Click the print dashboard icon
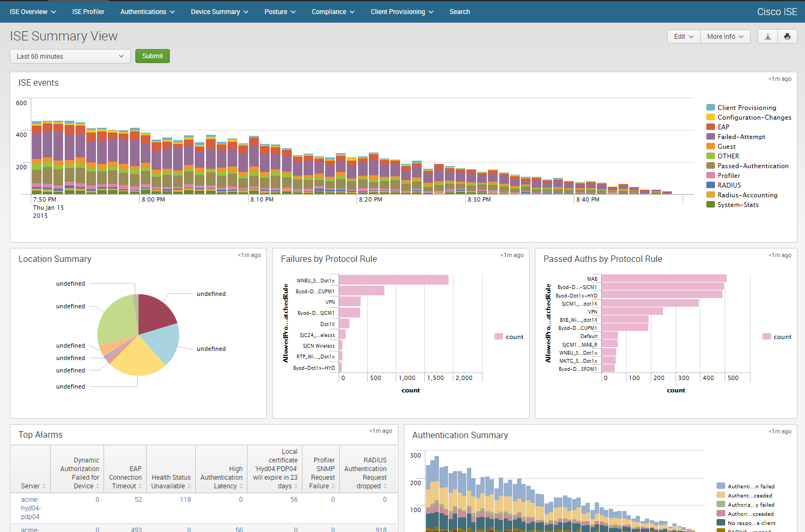 tap(787, 37)
